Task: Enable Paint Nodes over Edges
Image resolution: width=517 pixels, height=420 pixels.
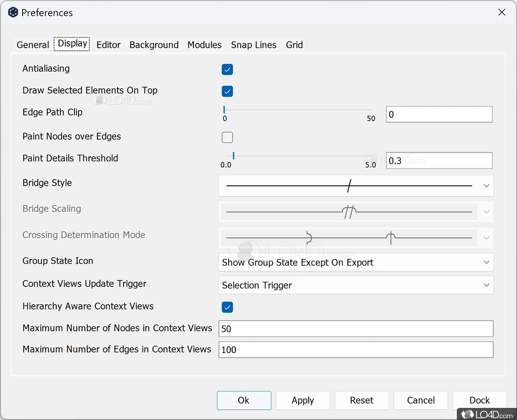Action: click(x=227, y=137)
